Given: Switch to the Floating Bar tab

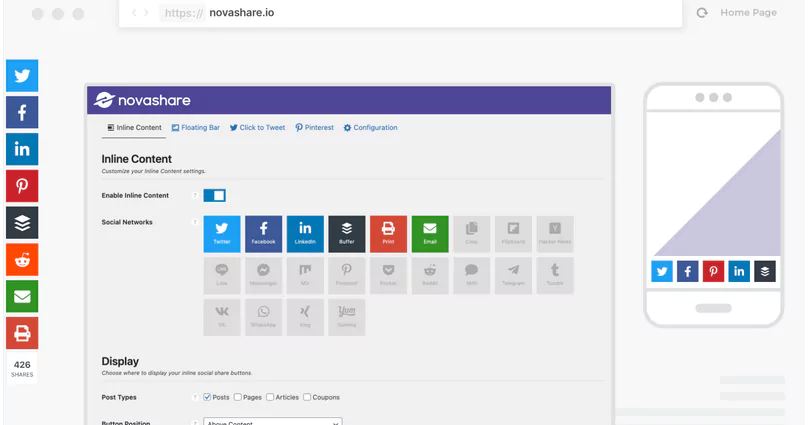Looking at the screenshot, I should pyautogui.click(x=196, y=127).
